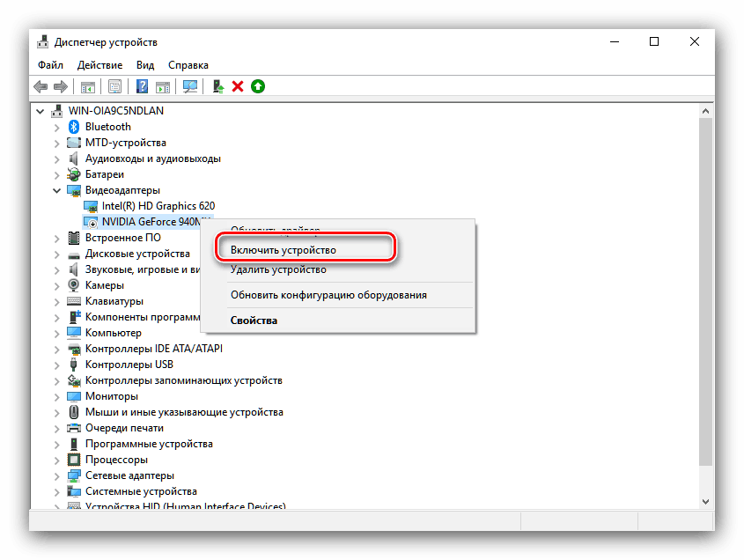Image resolution: width=744 pixels, height=560 pixels.
Task: Click the Properties sheet toolbar icon
Action: [114, 86]
